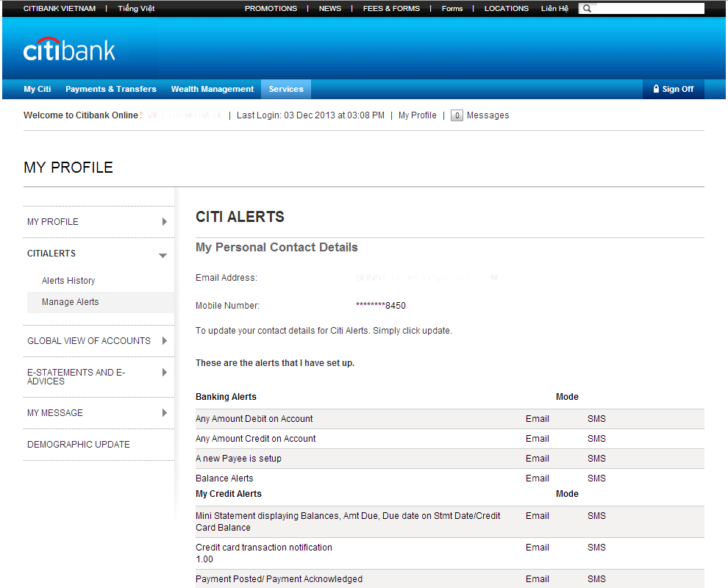
Task: Click the Citibank logo
Action: point(69,50)
